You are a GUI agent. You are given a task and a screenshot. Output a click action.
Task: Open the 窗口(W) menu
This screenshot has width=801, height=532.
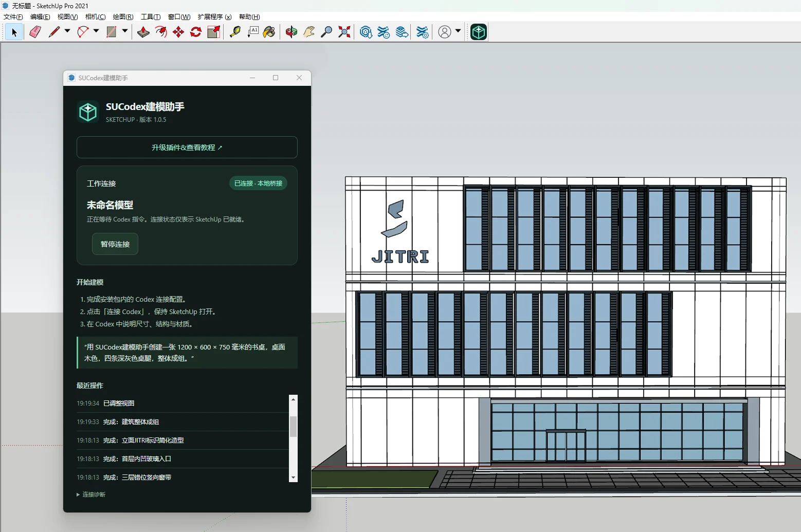point(179,17)
